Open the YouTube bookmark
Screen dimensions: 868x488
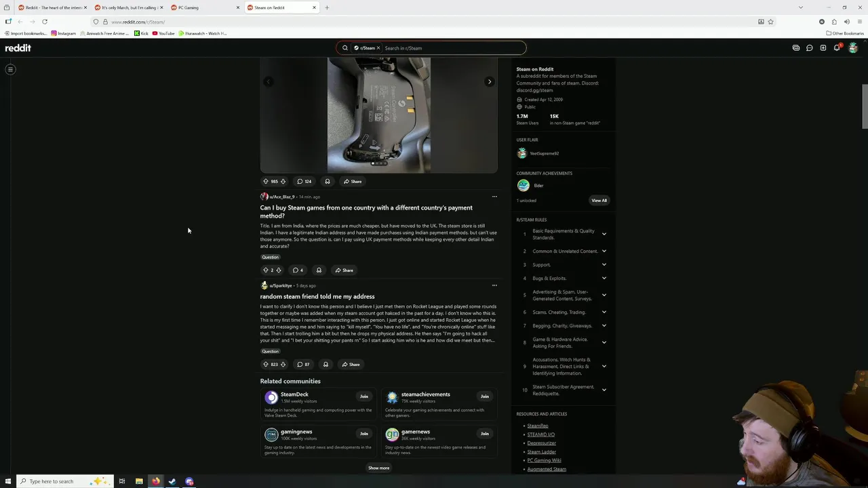point(163,33)
